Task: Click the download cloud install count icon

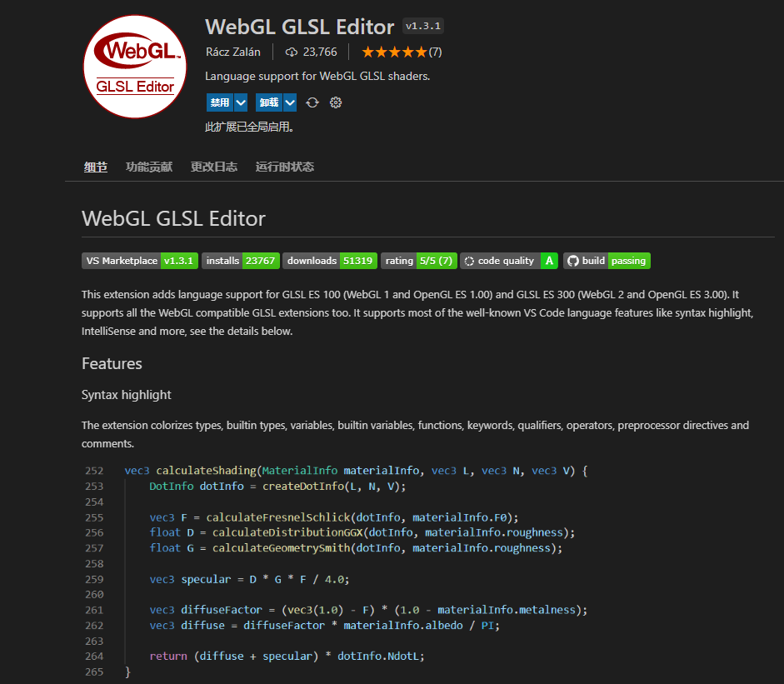Action: click(291, 52)
